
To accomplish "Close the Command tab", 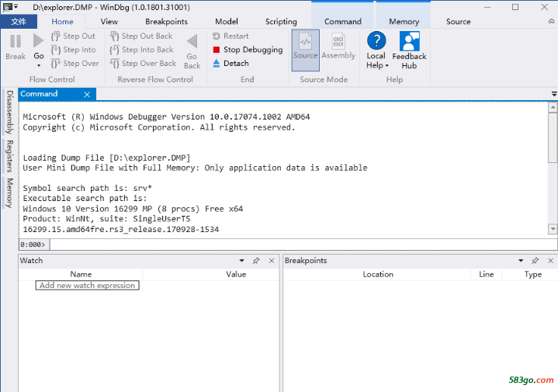I will (x=87, y=95).
